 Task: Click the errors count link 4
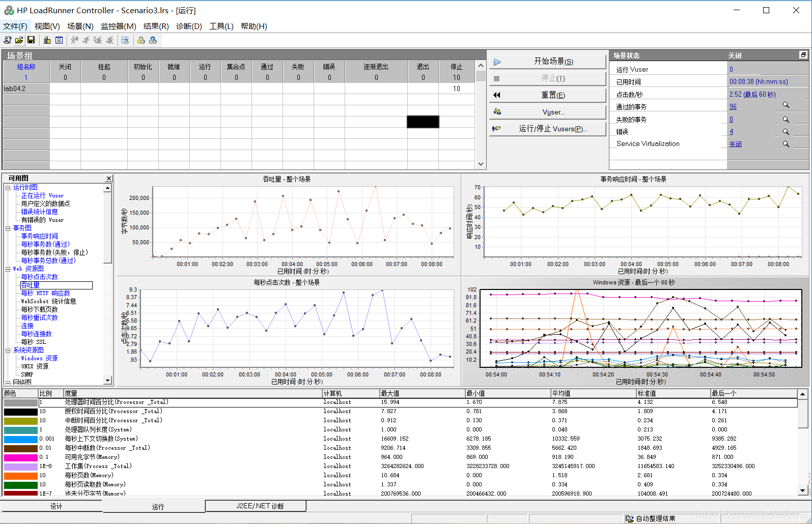731,132
